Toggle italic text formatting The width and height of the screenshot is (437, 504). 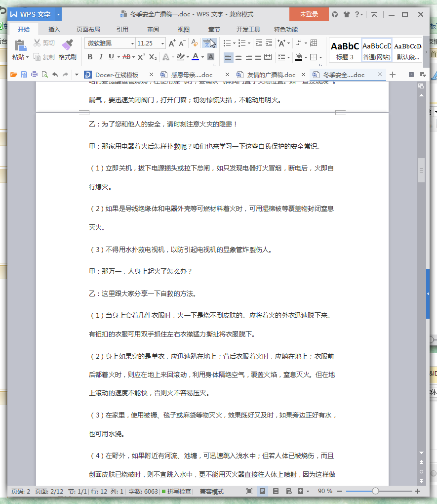101,57
